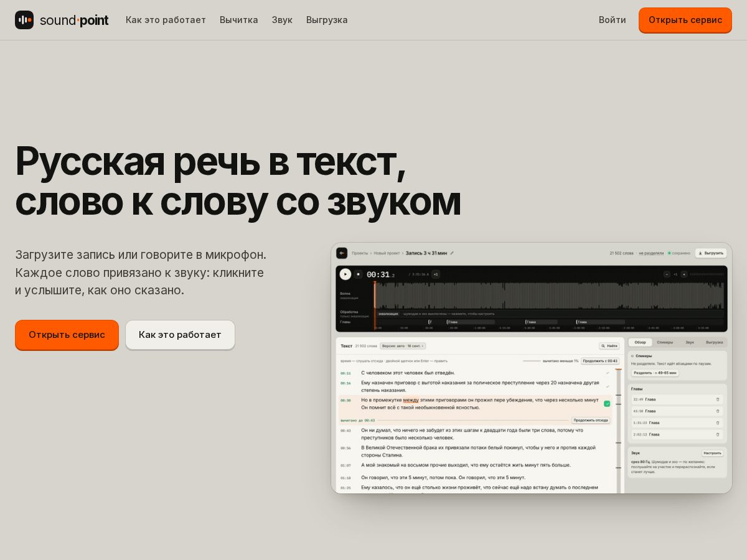
Task: Open «Как это работает» in the top navigation
Action: pos(166,20)
